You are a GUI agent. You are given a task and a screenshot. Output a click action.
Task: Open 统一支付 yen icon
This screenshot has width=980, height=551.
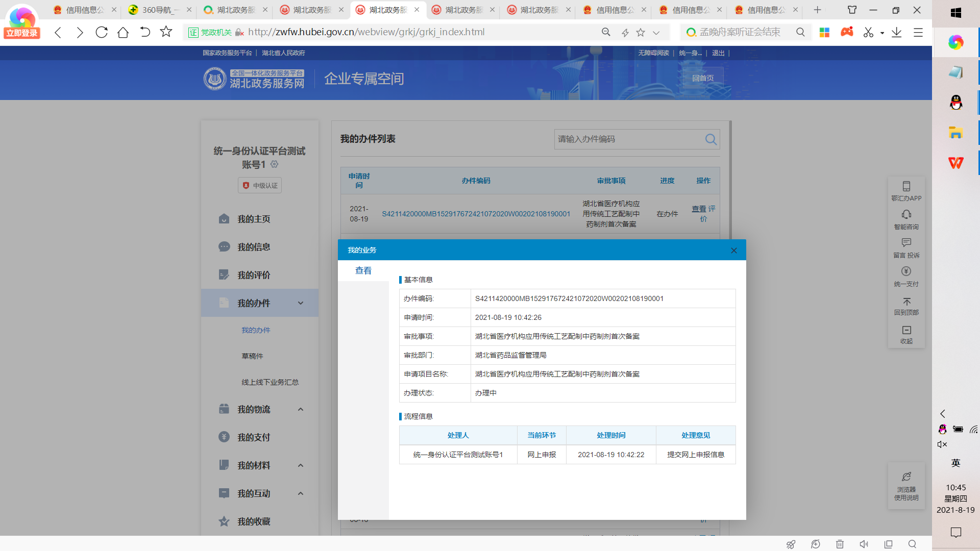tap(906, 271)
